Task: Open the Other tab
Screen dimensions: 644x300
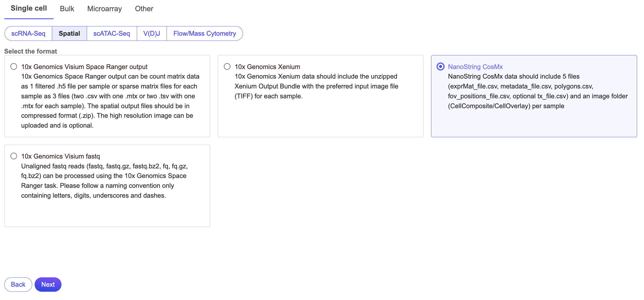Action: (x=144, y=9)
